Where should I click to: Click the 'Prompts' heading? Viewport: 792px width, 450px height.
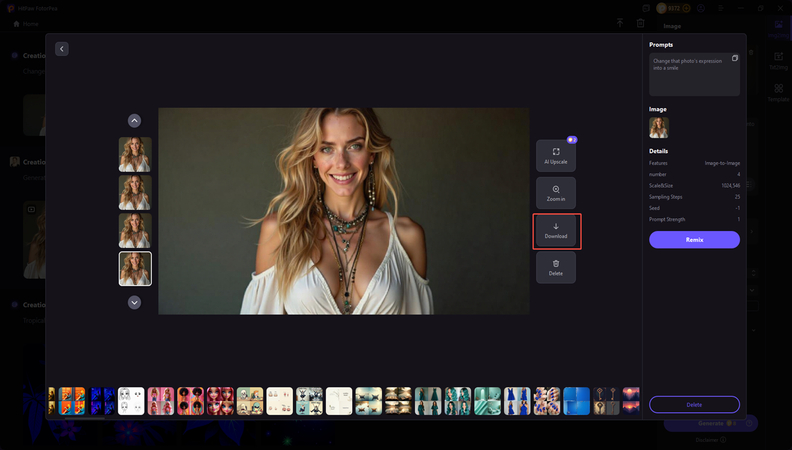point(661,44)
